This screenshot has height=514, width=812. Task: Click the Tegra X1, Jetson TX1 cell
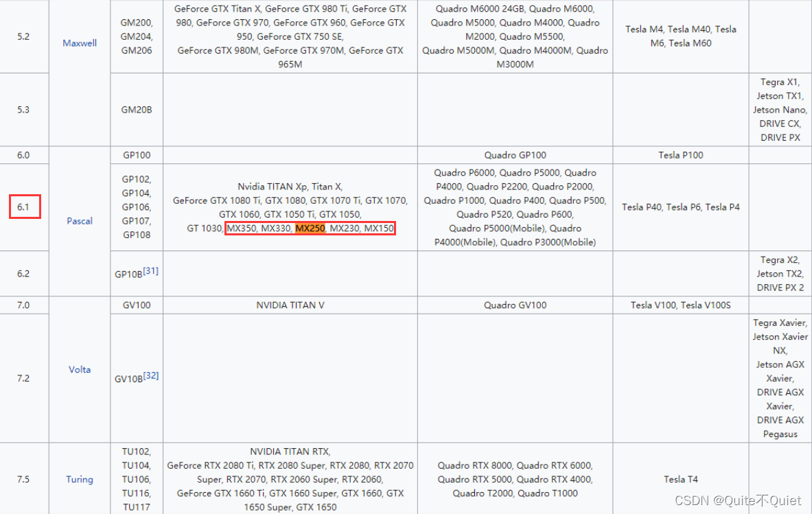pyautogui.click(x=780, y=110)
